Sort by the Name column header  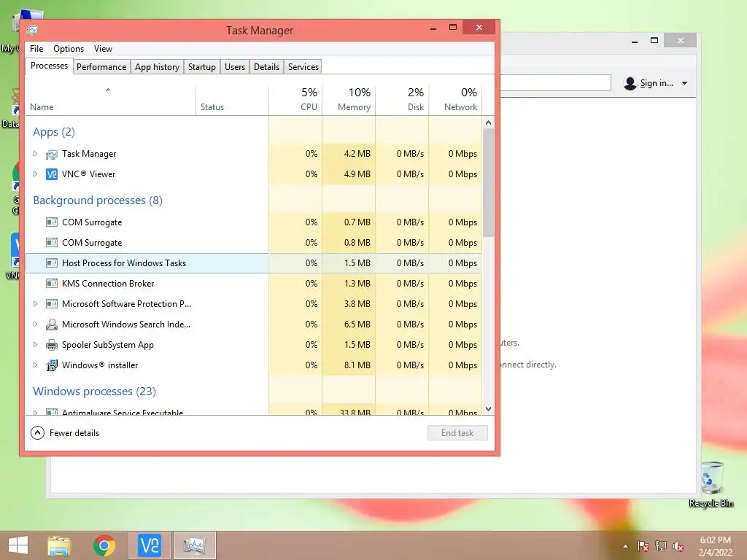110,101
